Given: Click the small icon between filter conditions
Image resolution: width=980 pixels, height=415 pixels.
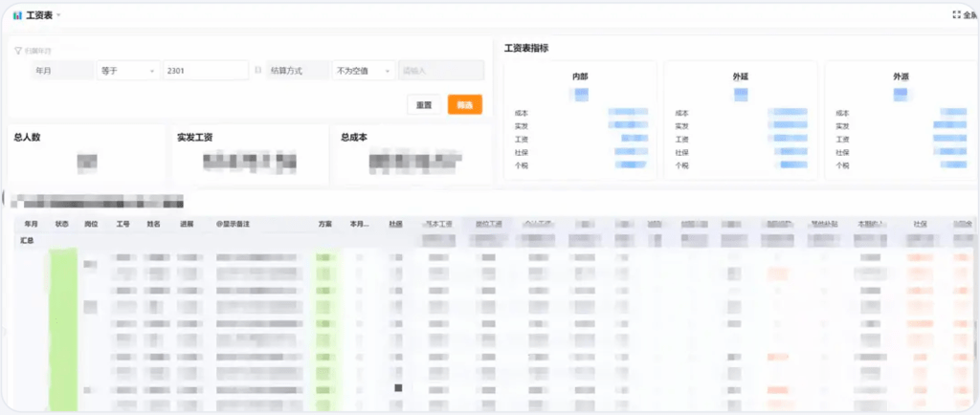Looking at the screenshot, I should coord(257,71).
